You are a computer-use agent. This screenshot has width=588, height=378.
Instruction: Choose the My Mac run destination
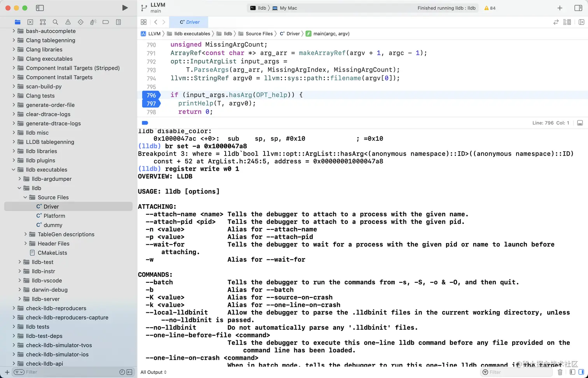285,8
